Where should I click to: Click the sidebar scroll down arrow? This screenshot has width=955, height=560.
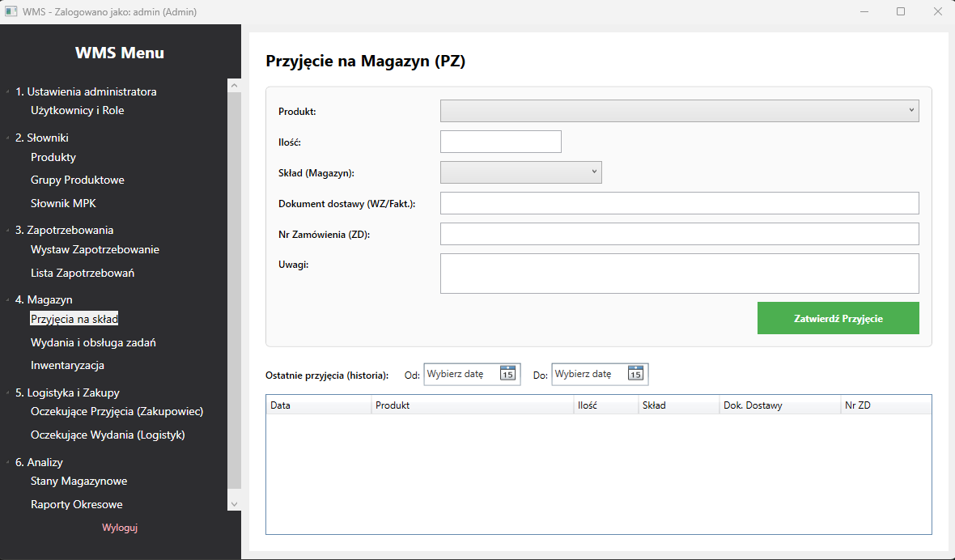click(234, 504)
